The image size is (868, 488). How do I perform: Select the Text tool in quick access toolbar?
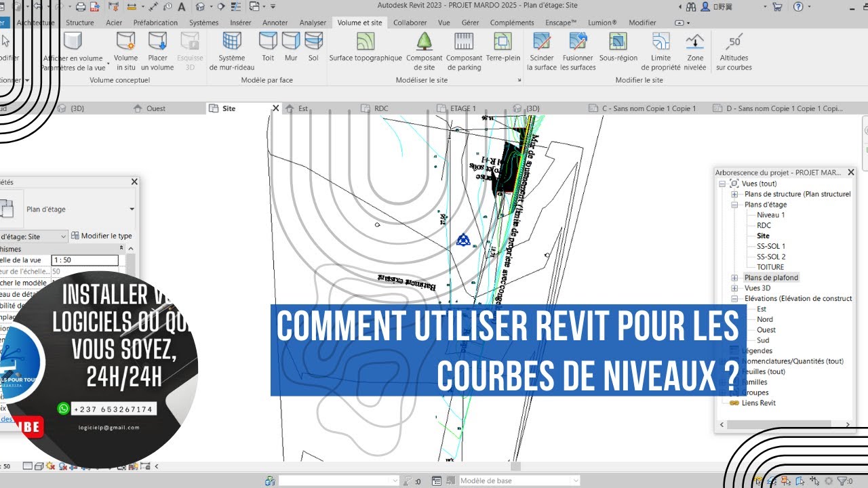tap(182, 7)
